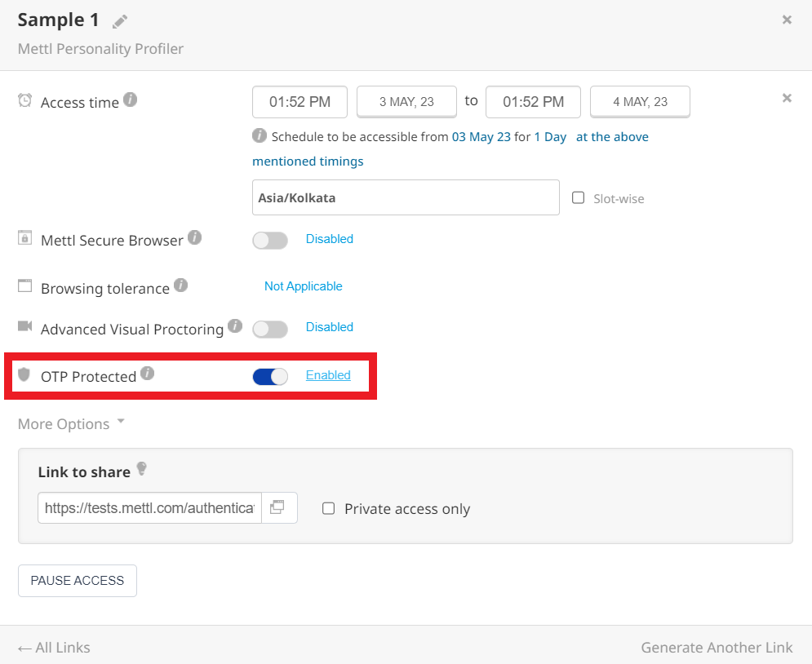This screenshot has width=812, height=664.
Task: Show info for Mettl Secure Browser
Action: click(194, 237)
